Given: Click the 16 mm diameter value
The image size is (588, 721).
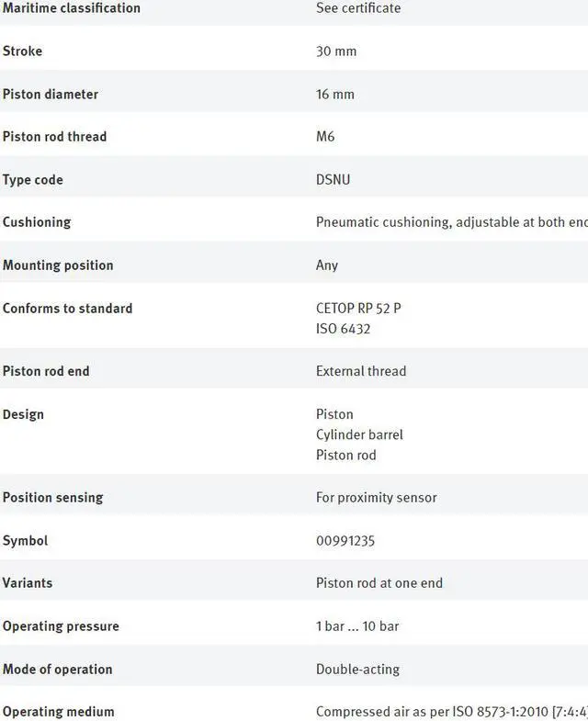Looking at the screenshot, I should click(x=335, y=95).
